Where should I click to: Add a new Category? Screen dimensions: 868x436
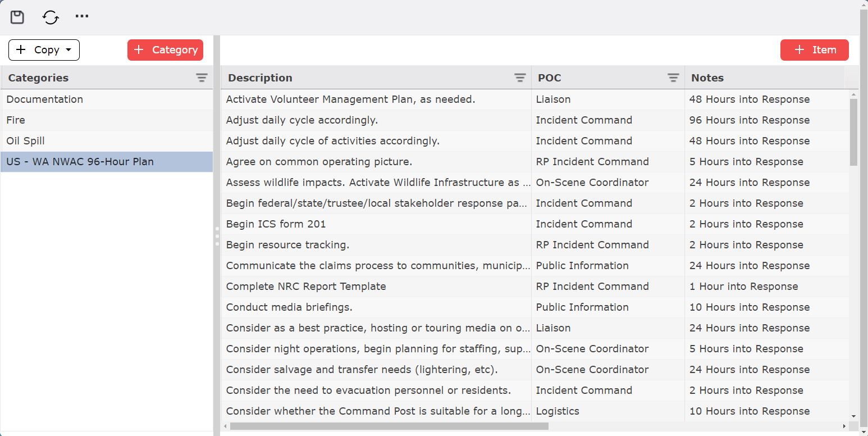pyautogui.click(x=165, y=50)
